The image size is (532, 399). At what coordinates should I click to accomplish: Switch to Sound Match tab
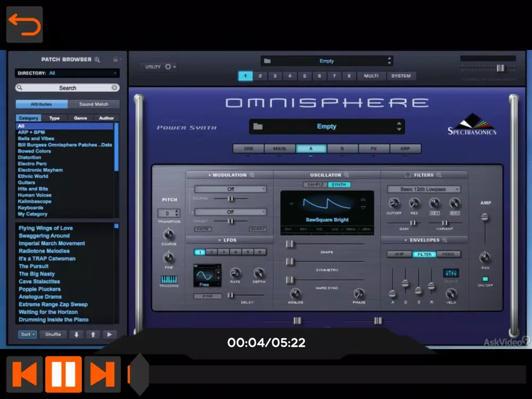94,104
